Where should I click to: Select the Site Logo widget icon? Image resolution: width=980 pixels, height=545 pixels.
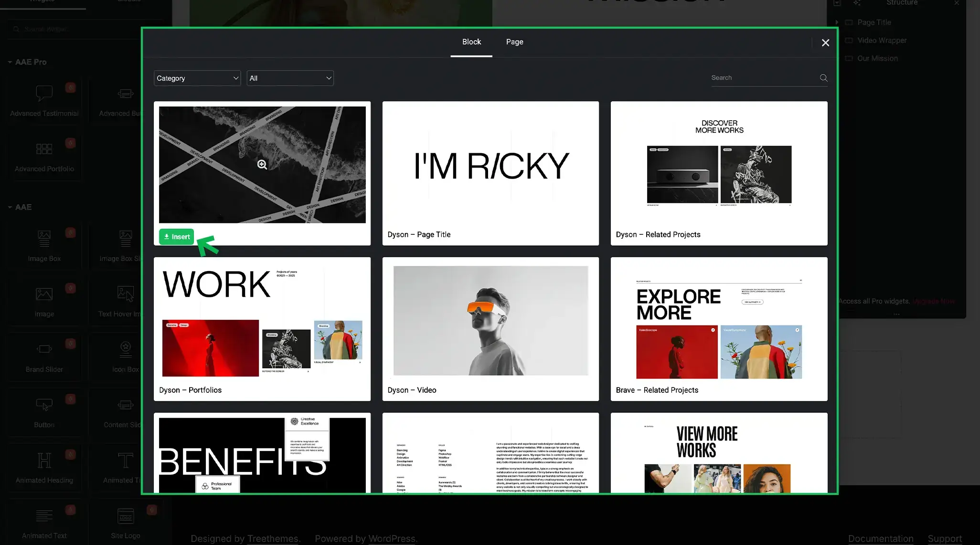[x=125, y=516]
